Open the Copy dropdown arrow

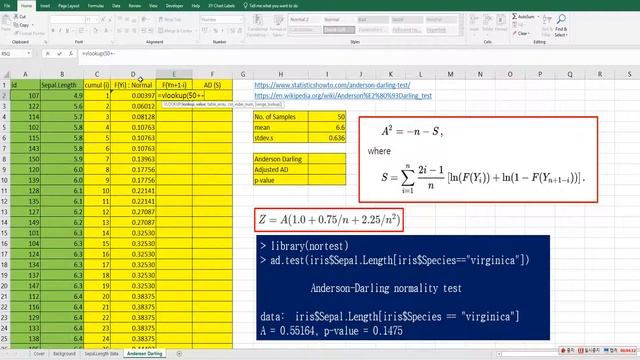click(x=33, y=25)
